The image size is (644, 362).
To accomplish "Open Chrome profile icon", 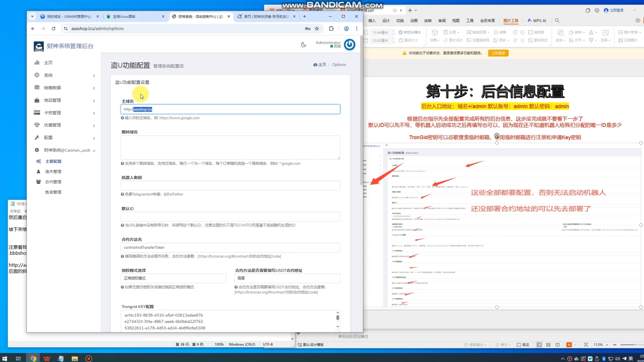I will click(x=346, y=28).
